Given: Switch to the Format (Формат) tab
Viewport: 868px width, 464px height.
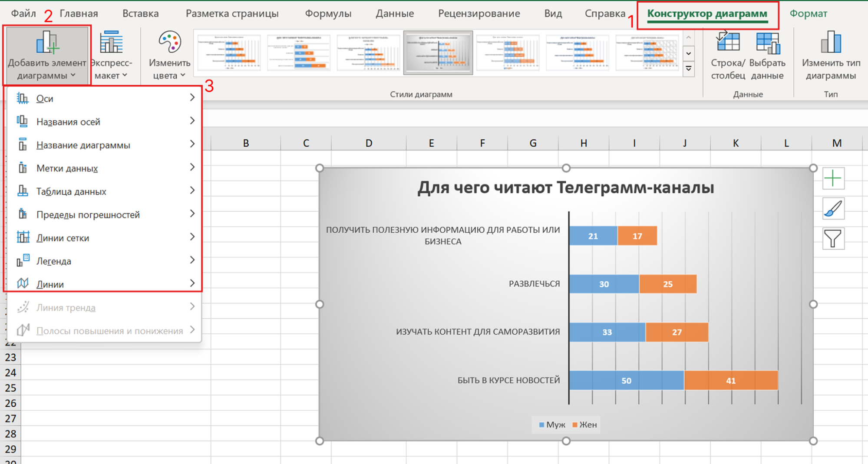Looking at the screenshot, I should pos(808,13).
